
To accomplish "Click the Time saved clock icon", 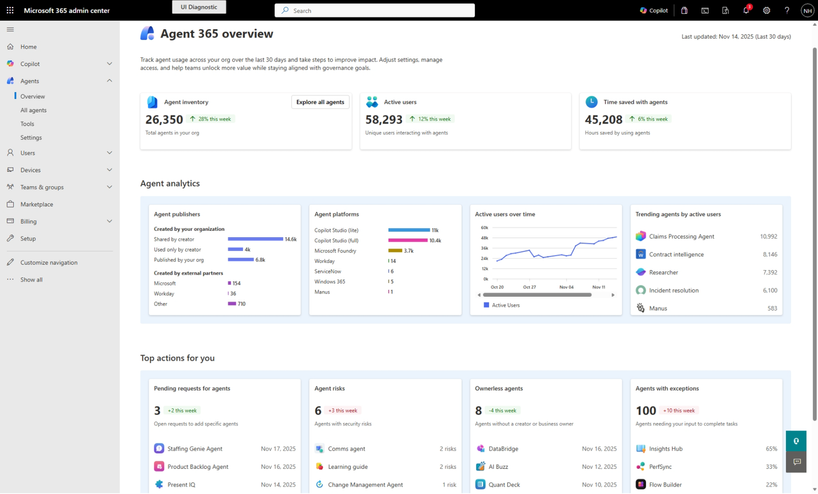I will click(591, 102).
